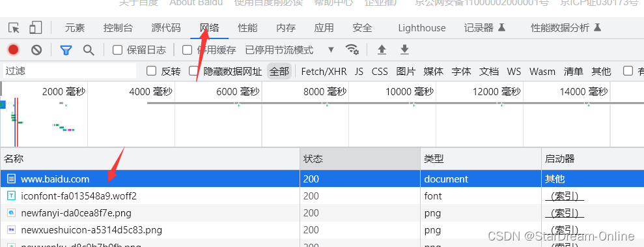This screenshot has height=247, width=644.
Task: Sort by the 启动器 column header
Action: (x=593, y=158)
